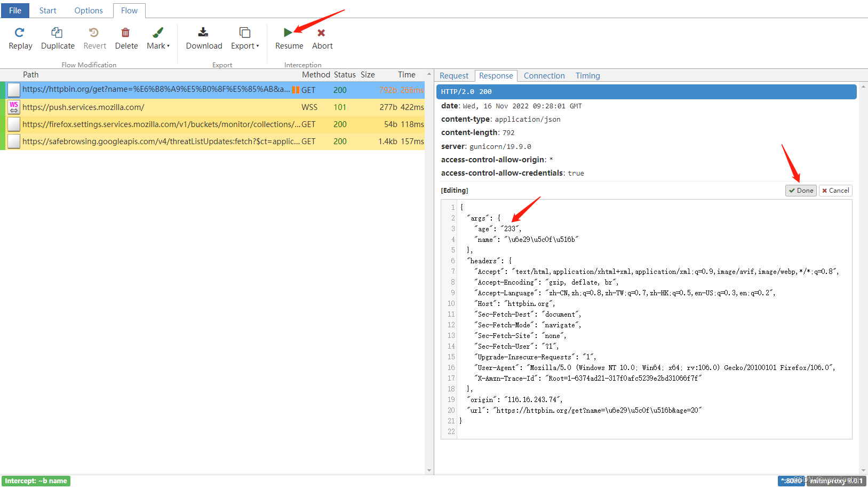Open the Request tab
The image size is (868, 488).
click(x=454, y=76)
